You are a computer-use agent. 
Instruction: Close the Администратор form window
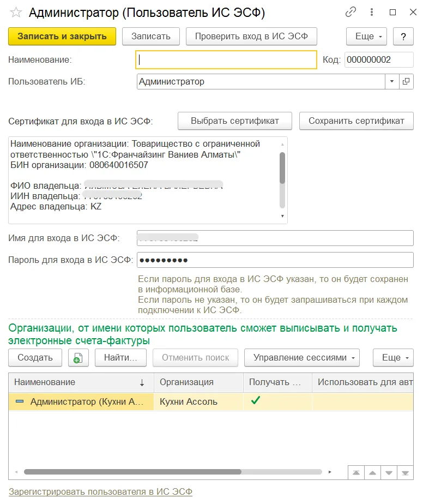click(413, 12)
